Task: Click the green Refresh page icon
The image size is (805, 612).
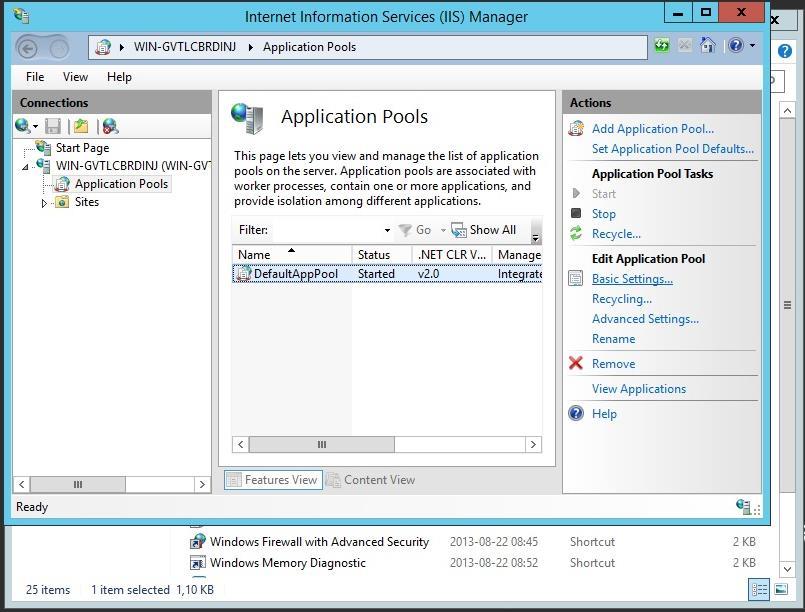Action: pyautogui.click(x=662, y=46)
